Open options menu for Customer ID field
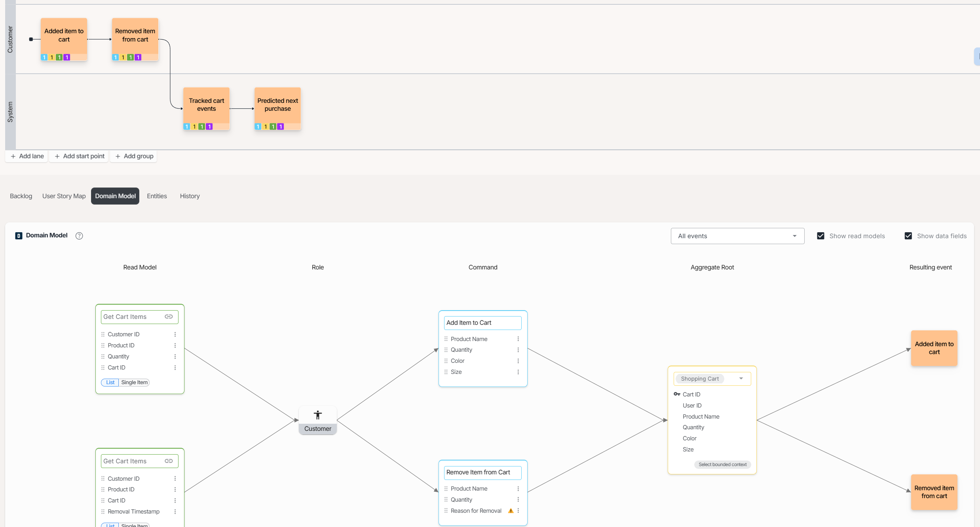This screenshot has height=527, width=980. point(175,334)
